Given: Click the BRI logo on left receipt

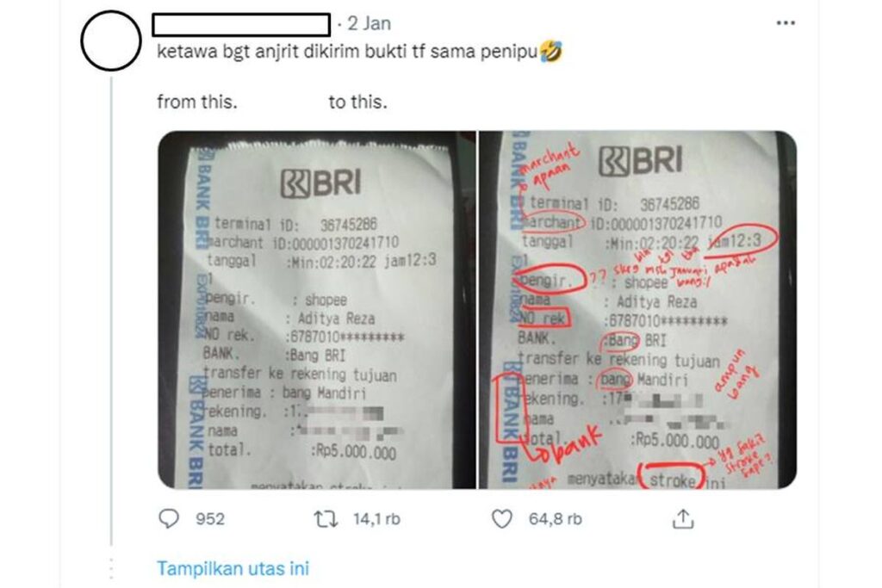Looking at the screenshot, I should click(320, 183).
